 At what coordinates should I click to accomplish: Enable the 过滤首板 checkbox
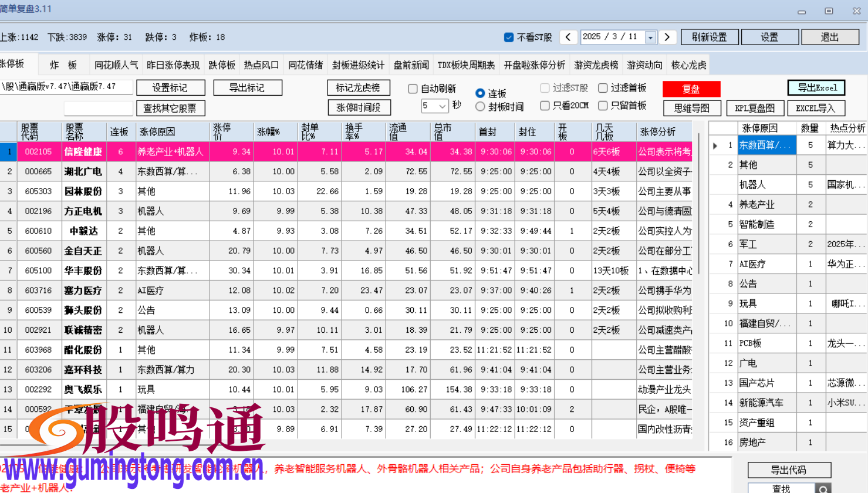[603, 88]
